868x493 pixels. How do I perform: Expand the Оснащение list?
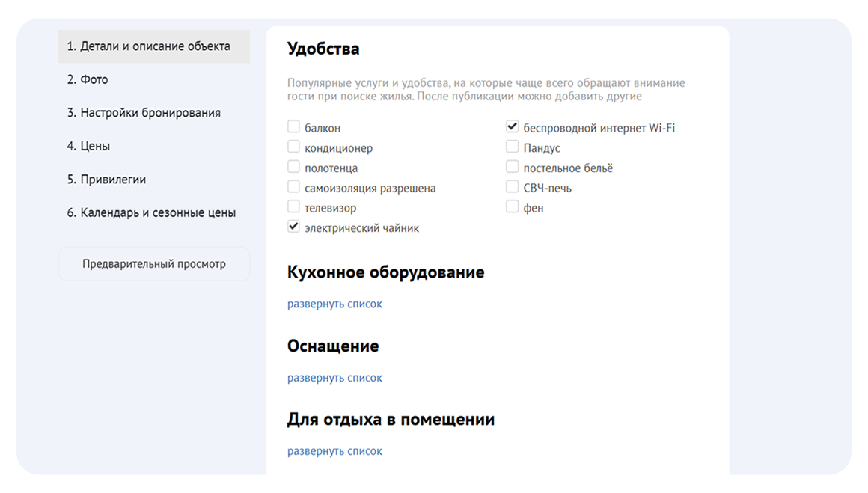[x=334, y=378]
